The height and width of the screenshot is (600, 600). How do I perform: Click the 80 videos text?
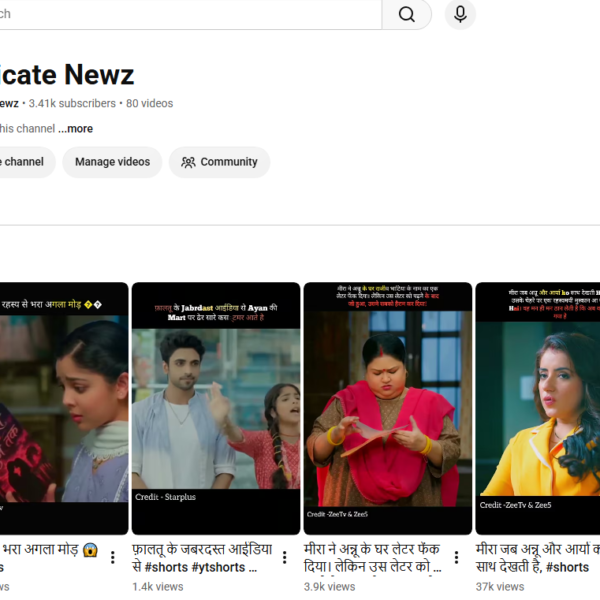[x=150, y=103]
